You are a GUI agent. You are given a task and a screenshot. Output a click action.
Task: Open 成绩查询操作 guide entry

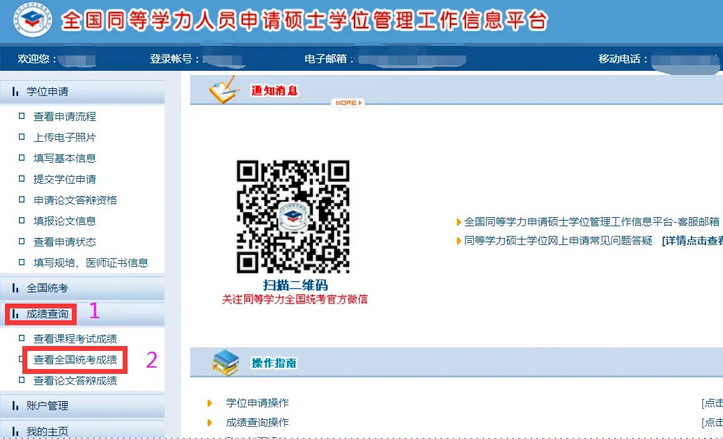point(257,422)
